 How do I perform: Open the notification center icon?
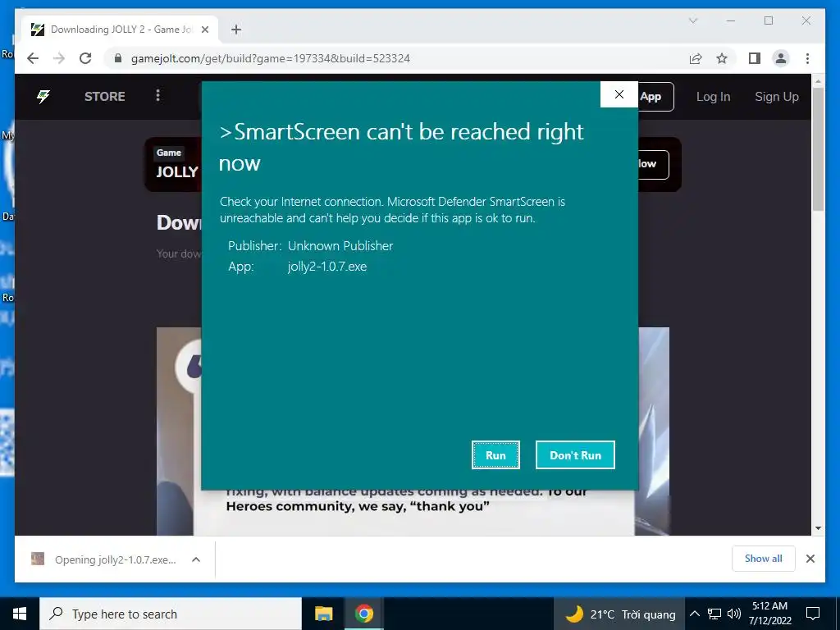click(x=813, y=614)
